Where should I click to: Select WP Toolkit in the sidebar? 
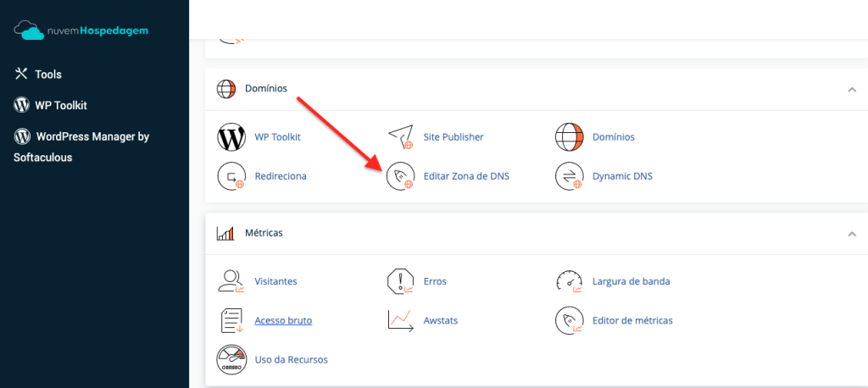pyautogui.click(x=50, y=105)
